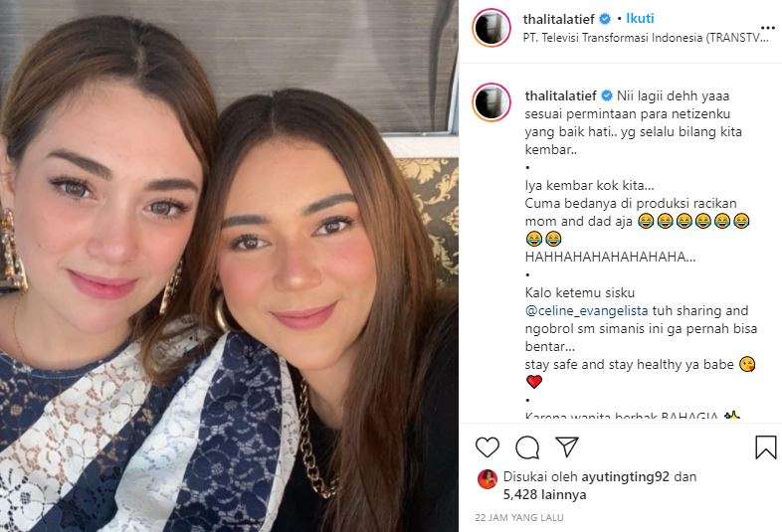The height and width of the screenshot is (532, 782).
Task: Open the @celine_evangelista mention link
Action: pyautogui.click(x=587, y=311)
